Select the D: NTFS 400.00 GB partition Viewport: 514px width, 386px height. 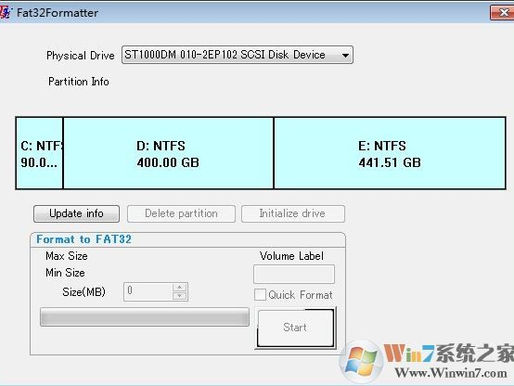tap(168, 153)
